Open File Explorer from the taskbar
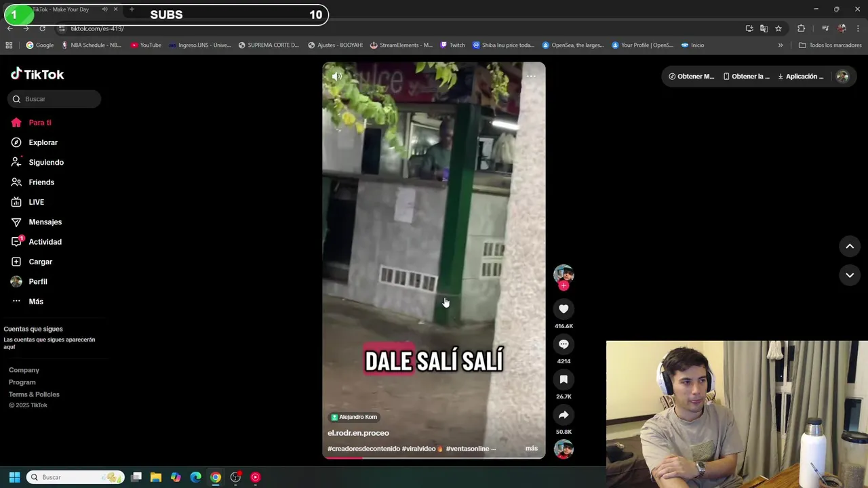The width and height of the screenshot is (868, 488). (155, 477)
